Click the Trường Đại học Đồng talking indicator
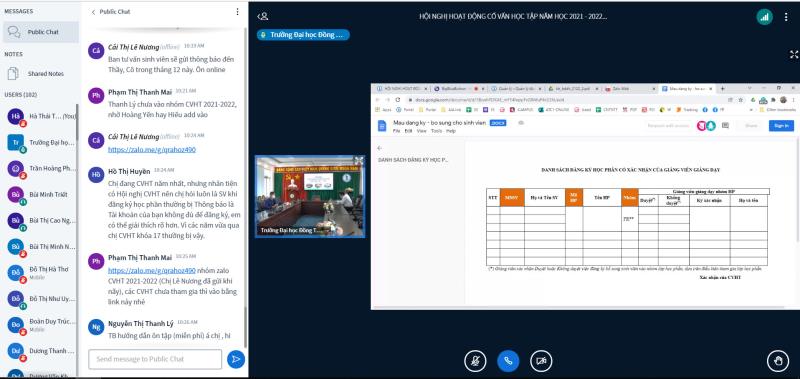The width and height of the screenshot is (800, 379). coord(303,35)
